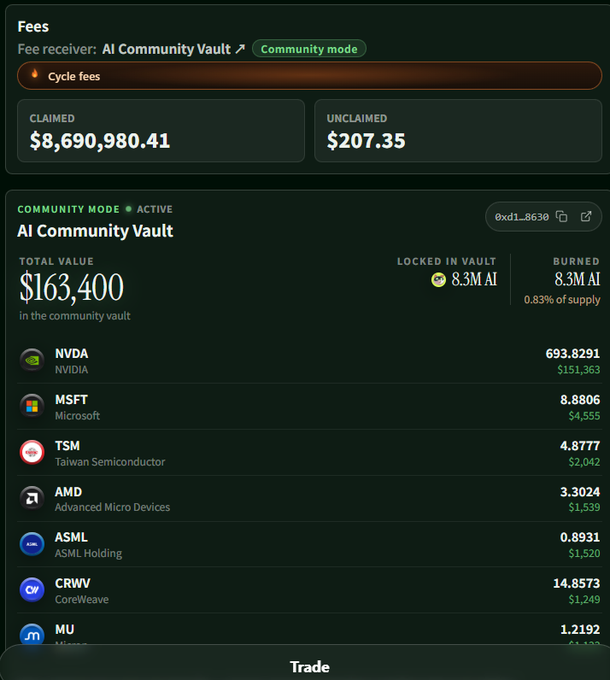The image size is (610, 680).
Task: Click the ASML logo icon
Action: (32, 544)
